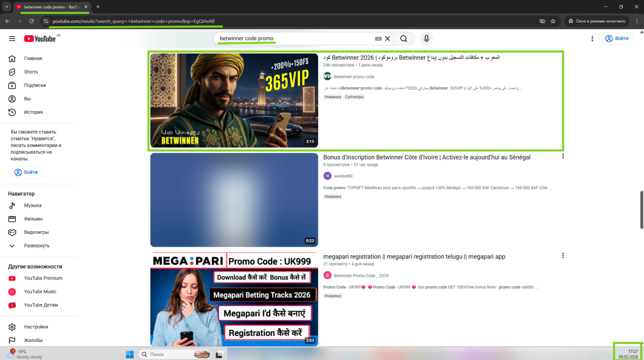Open the weather widget showing -13°C
Image resolution: width=644 pixels, height=360 pixels.
click(x=24, y=354)
